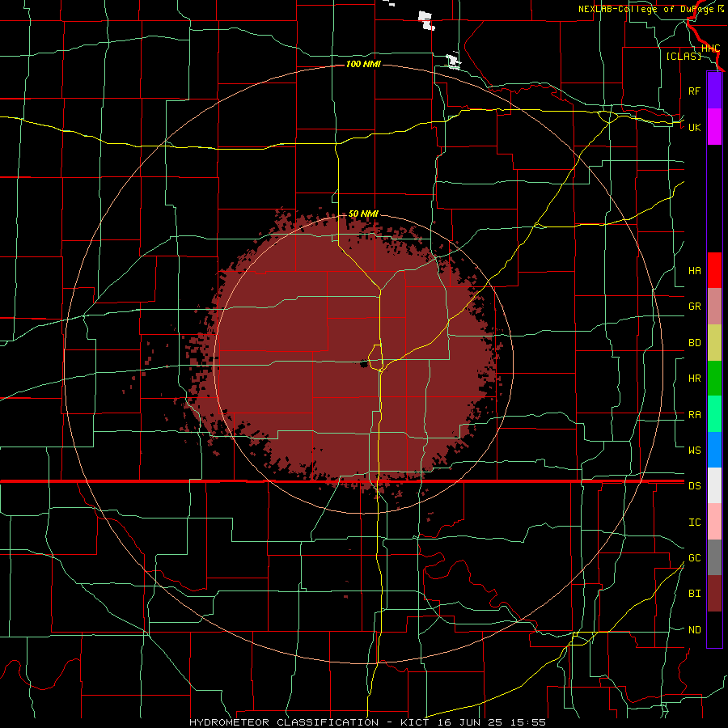Click the blue WS color swatch
This screenshot has height=728, width=728.
coord(714,450)
